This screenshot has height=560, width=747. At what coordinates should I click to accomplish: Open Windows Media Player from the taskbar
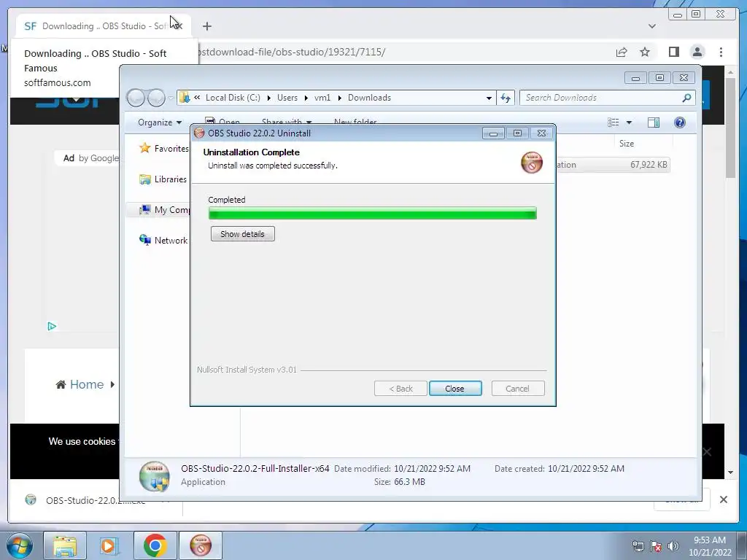point(109,545)
